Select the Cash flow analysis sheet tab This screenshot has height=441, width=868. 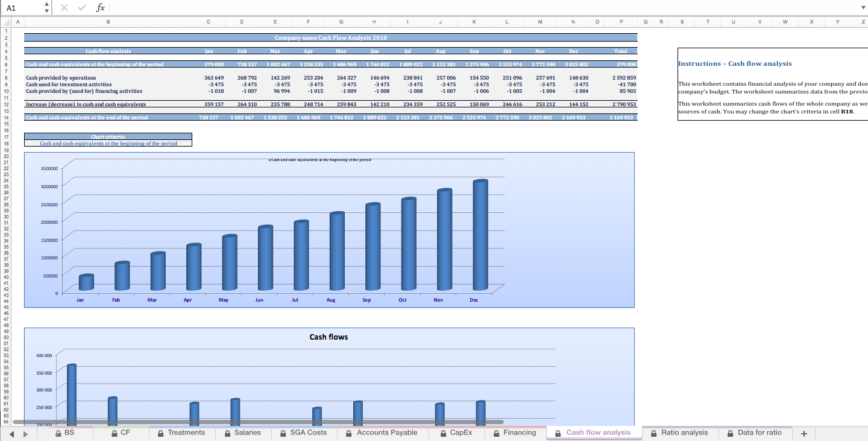594,433
